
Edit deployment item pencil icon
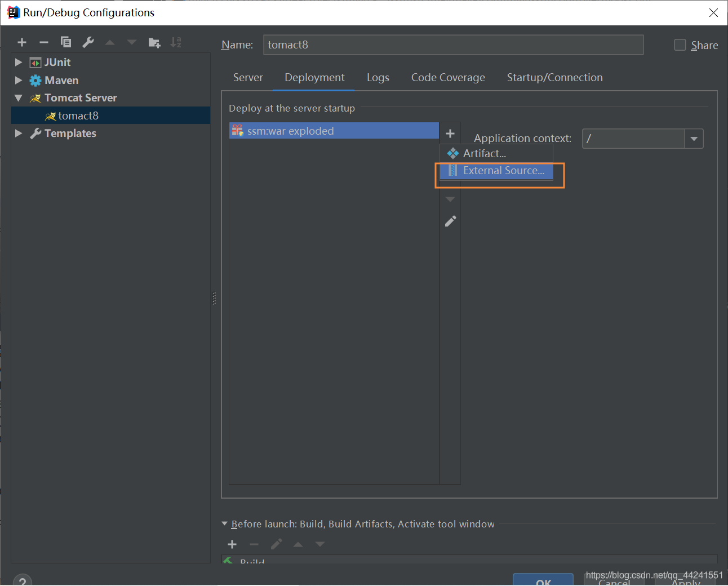(x=450, y=221)
